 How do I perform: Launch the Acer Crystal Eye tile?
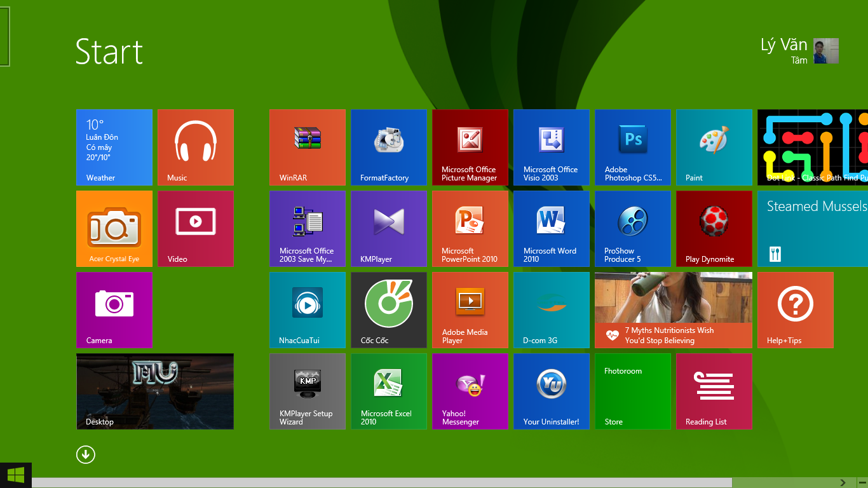click(114, 229)
